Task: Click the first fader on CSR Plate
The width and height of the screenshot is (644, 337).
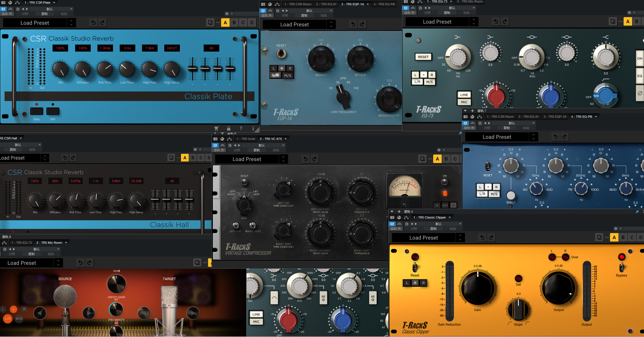Action: pos(192,69)
